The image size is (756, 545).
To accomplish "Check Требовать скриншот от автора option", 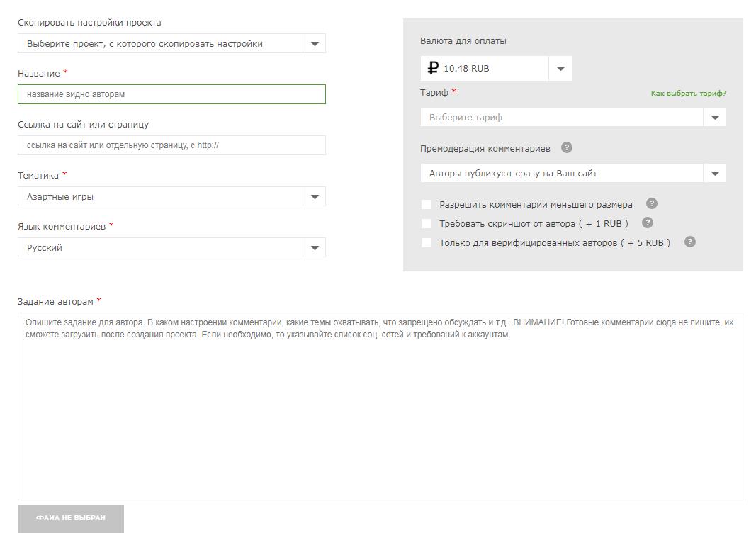I will (x=427, y=224).
